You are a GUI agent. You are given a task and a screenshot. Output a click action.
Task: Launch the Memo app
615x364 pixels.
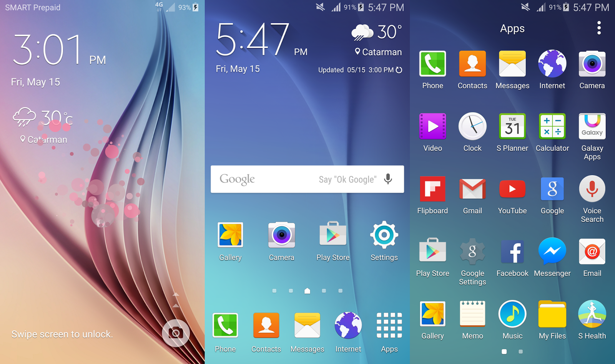[x=472, y=320]
